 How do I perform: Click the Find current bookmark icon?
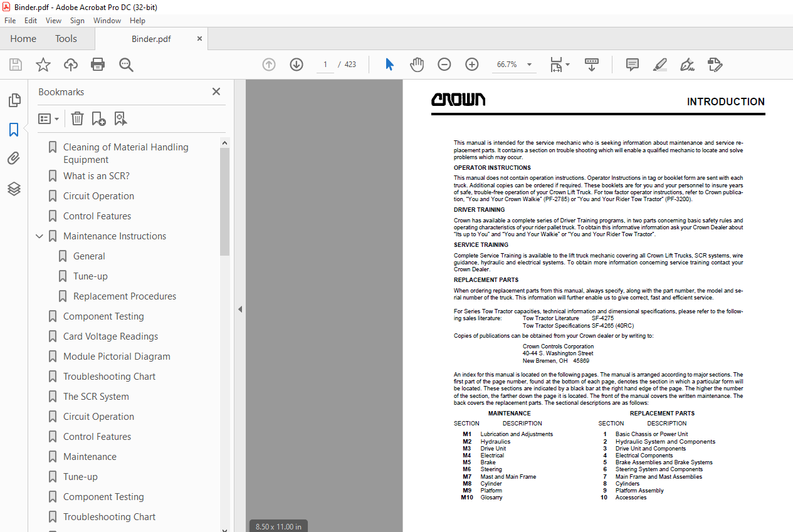click(x=120, y=118)
